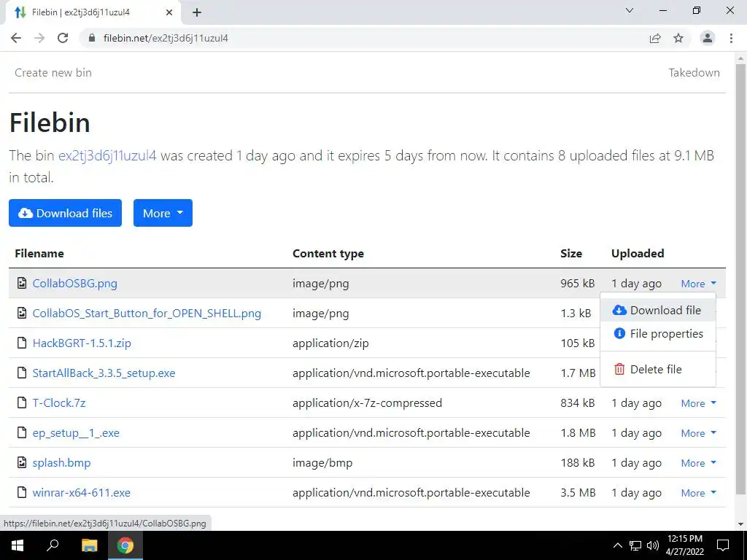Click the blue Download files button

point(65,213)
